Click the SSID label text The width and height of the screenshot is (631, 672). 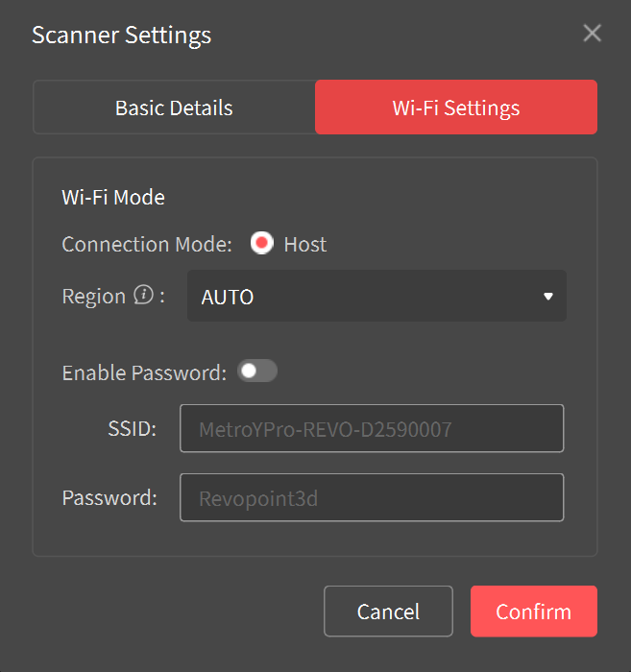pos(133,428)
